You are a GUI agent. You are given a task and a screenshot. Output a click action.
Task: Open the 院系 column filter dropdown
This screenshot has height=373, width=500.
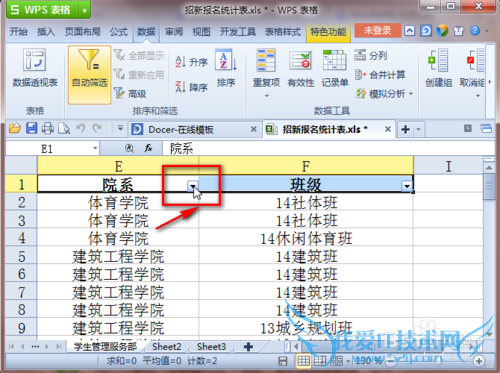coord(193,186)
